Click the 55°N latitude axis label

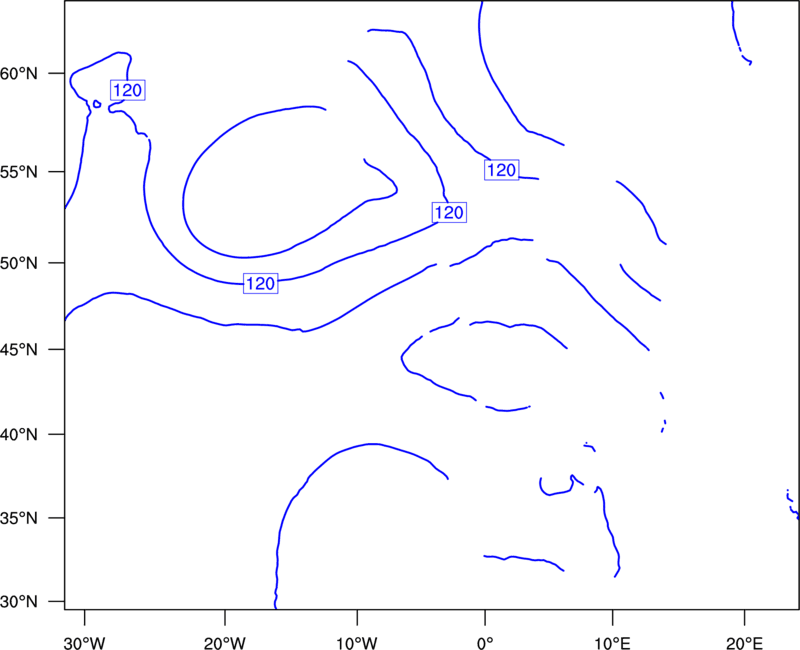19,172
